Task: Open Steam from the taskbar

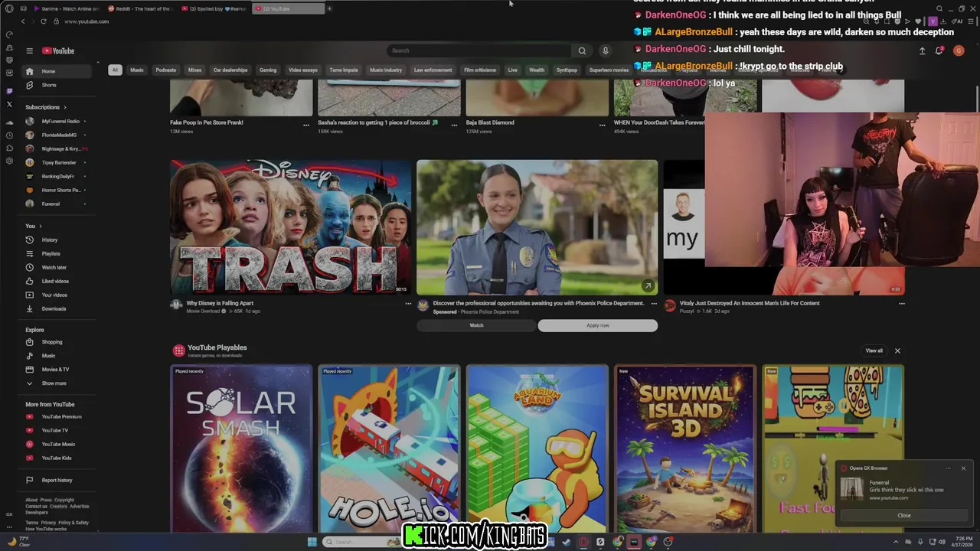Action: pos(567,542)
